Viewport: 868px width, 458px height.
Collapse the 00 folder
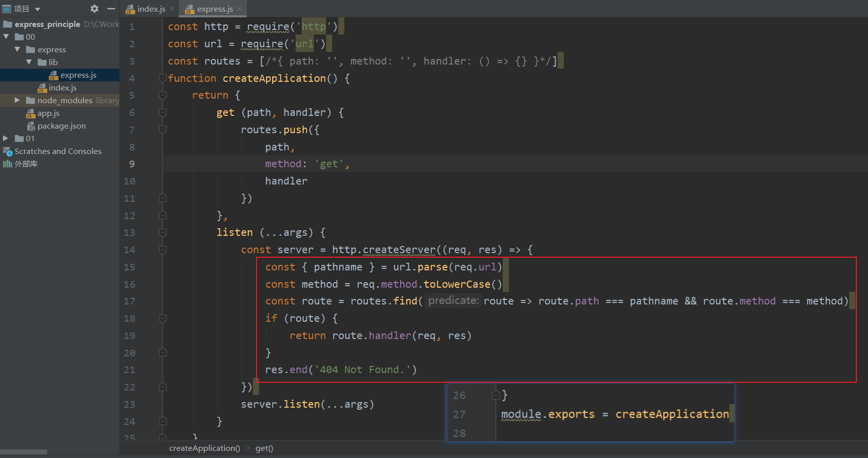click(6, 37)
